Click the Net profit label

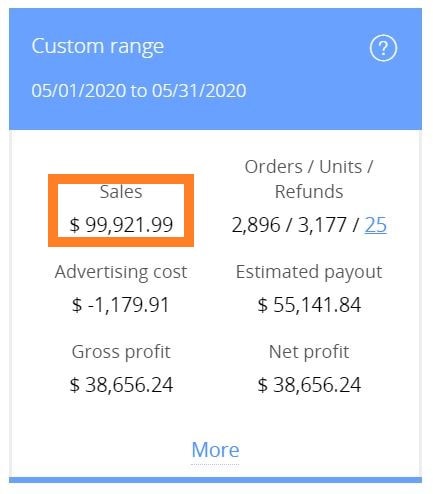click(309, 352)
